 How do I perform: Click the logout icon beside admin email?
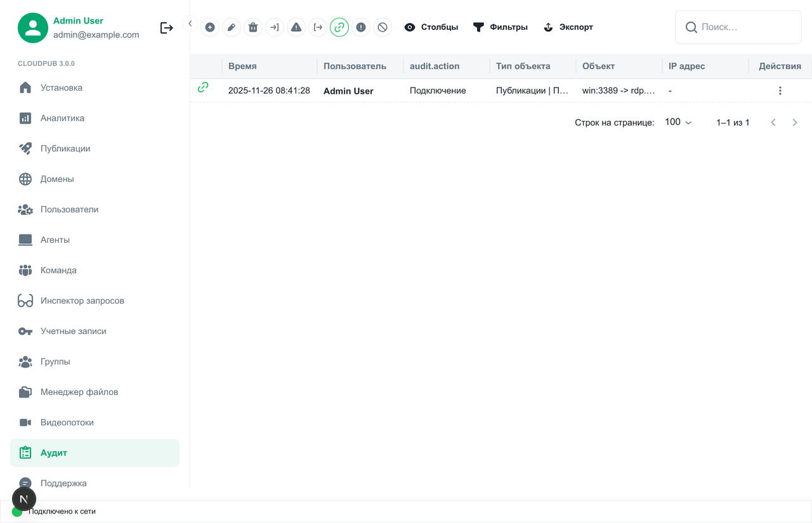[166, 28]
